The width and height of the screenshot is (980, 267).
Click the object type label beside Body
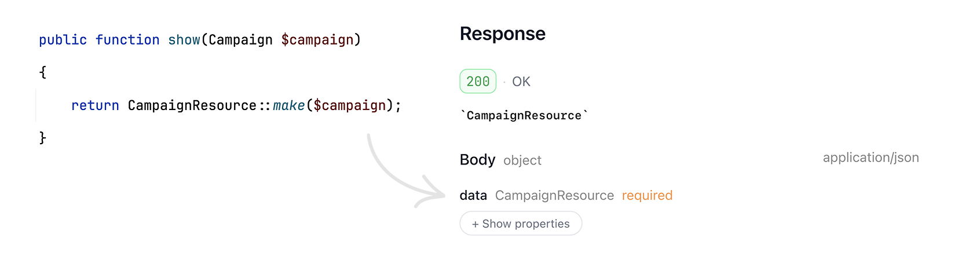click(522, 160)
